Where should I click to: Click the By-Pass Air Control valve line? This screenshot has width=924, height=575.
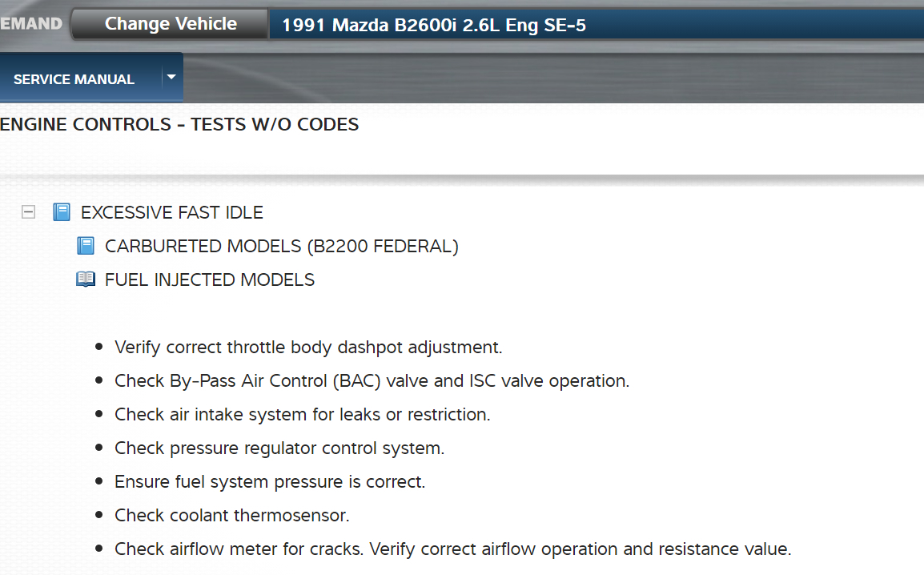pos(372,381)
